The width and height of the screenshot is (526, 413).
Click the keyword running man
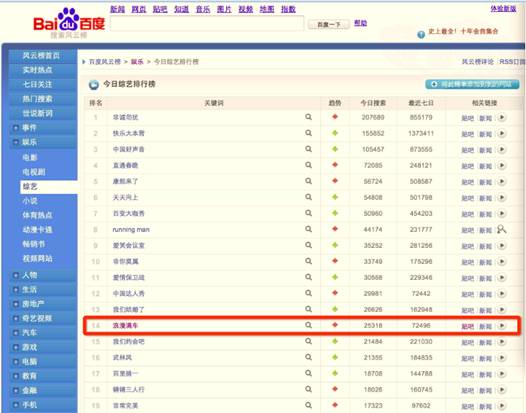[x=131, y=229]
